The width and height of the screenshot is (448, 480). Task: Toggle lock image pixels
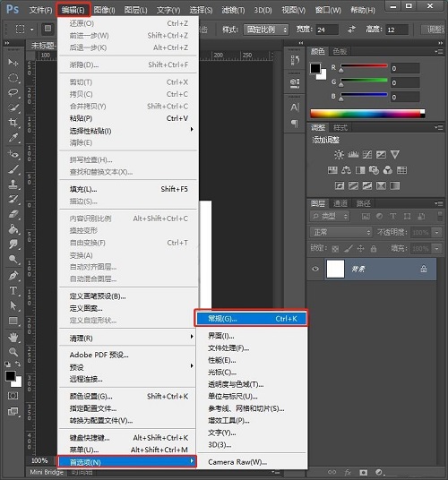349,249
